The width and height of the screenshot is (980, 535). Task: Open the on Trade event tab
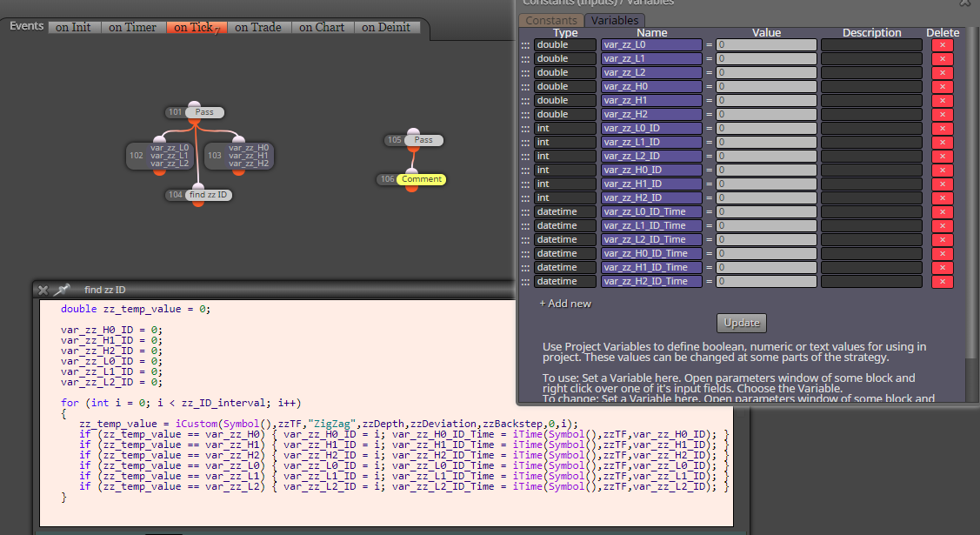pos(258,27)
